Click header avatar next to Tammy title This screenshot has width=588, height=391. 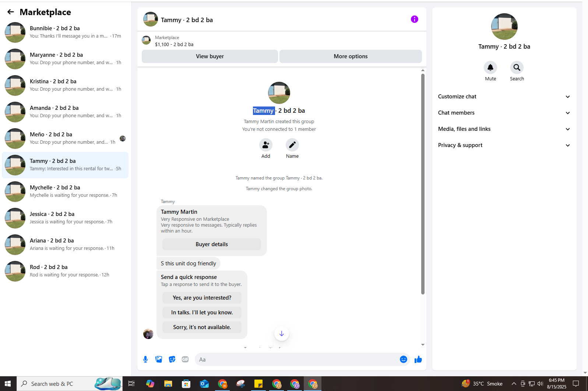[151, 19]
